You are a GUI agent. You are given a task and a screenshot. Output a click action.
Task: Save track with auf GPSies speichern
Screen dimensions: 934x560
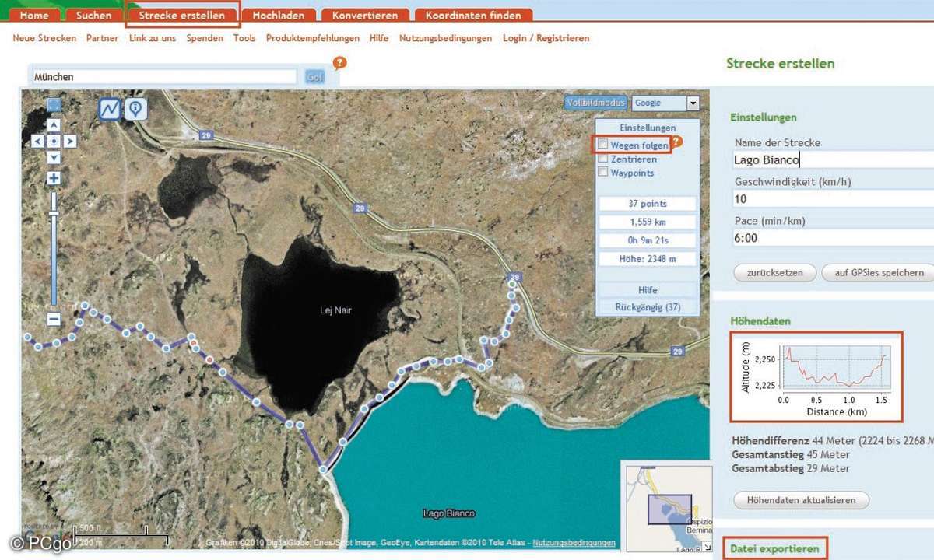click(x=877, y=273)
